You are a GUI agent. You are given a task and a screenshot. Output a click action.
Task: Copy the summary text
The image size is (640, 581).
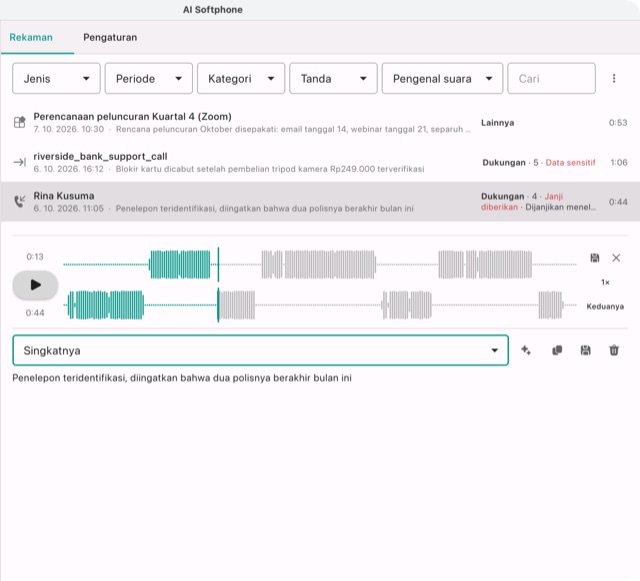557,350
